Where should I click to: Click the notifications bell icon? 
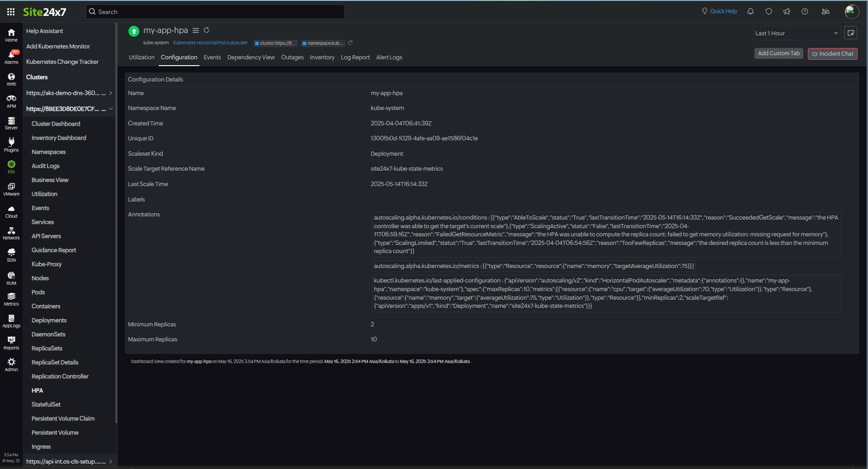click(750, 11)
